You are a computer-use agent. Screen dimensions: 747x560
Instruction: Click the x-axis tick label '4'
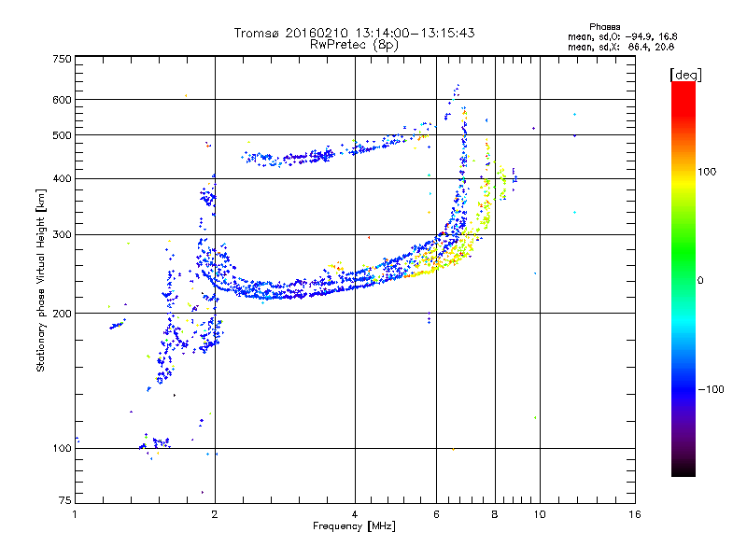355,514
